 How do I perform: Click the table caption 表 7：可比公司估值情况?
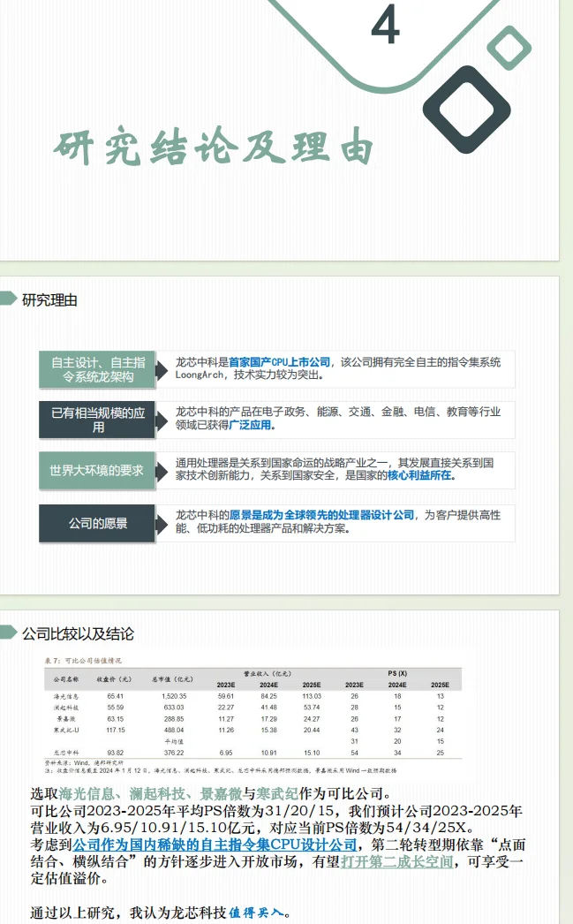(x=83, y=661)
